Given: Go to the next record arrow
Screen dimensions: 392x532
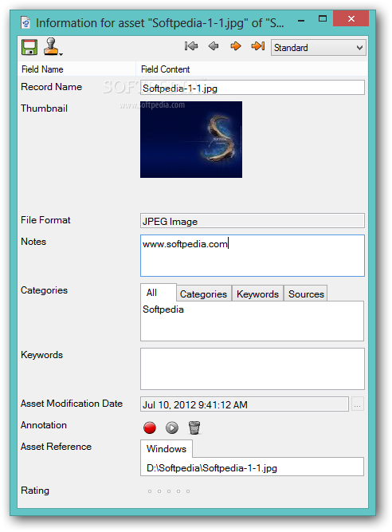Looking at the screenshot, I should 236,45.
